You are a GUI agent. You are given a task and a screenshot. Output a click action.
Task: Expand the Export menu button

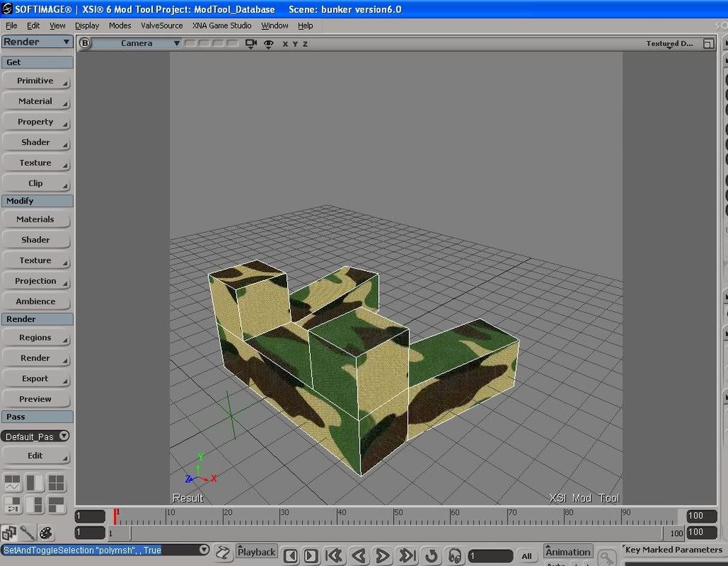(x=36, y=378)
